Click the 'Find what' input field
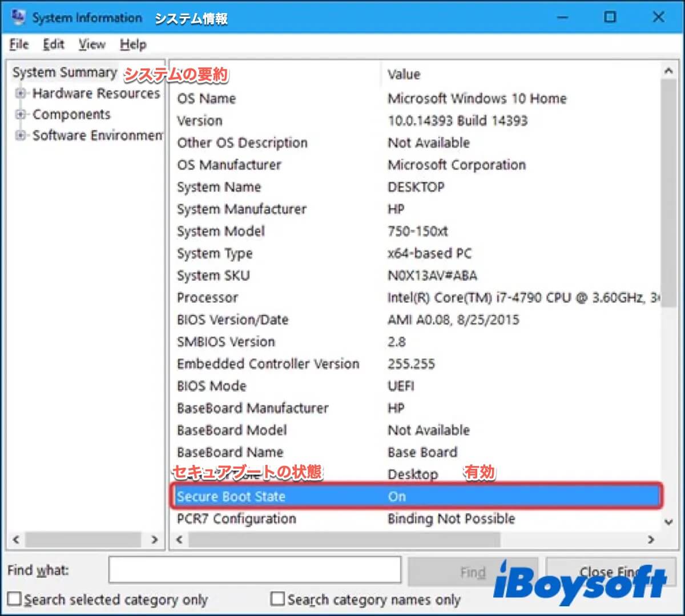685x616 pixels. (255, 570)
